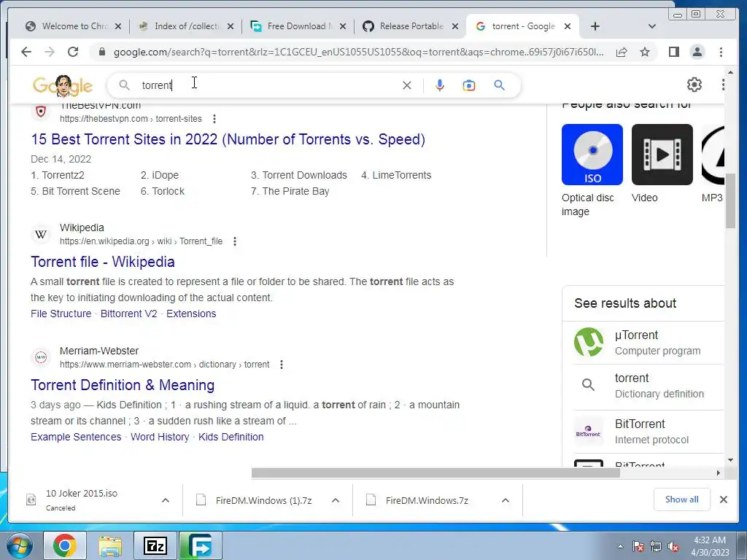Open the BitTorrent Internet protocol entry
The width and height of the screenshot is (747, 560).
[648, 432]
